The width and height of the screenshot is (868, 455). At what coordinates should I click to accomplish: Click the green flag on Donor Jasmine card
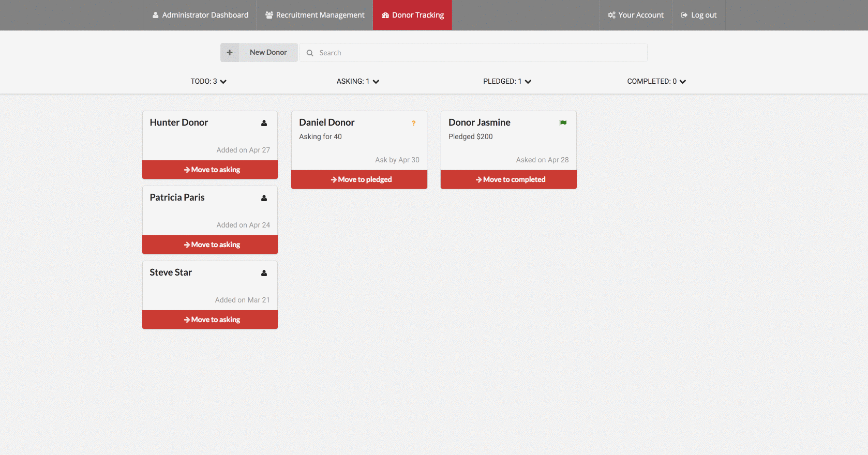[563, 123]
